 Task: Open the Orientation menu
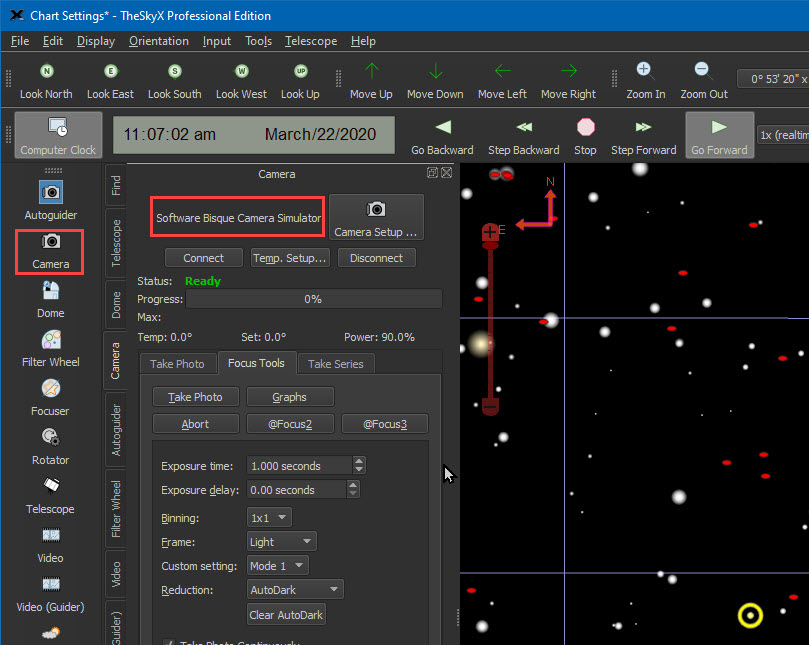click(159, 41)
